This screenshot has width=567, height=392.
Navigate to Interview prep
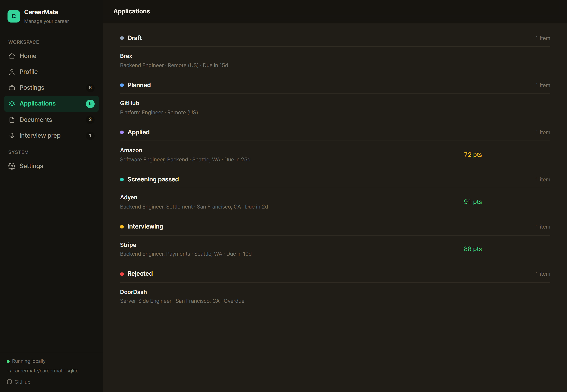(51, 136)
